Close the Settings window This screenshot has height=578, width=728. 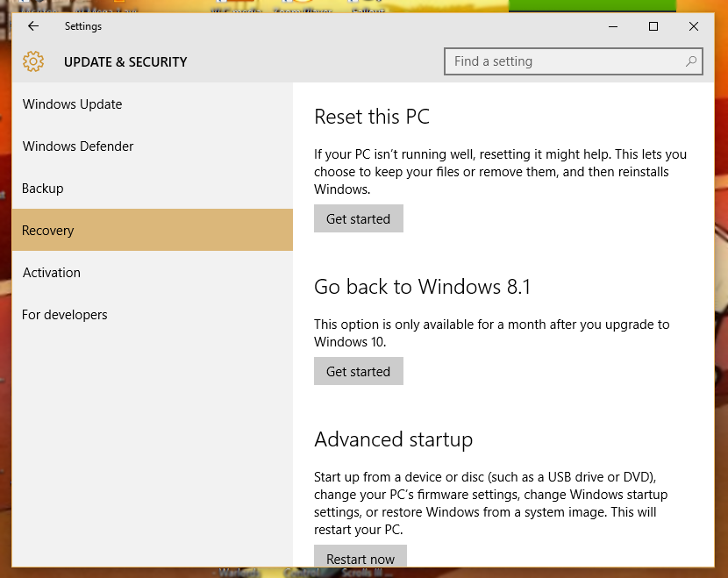click(x=694, y=26)
